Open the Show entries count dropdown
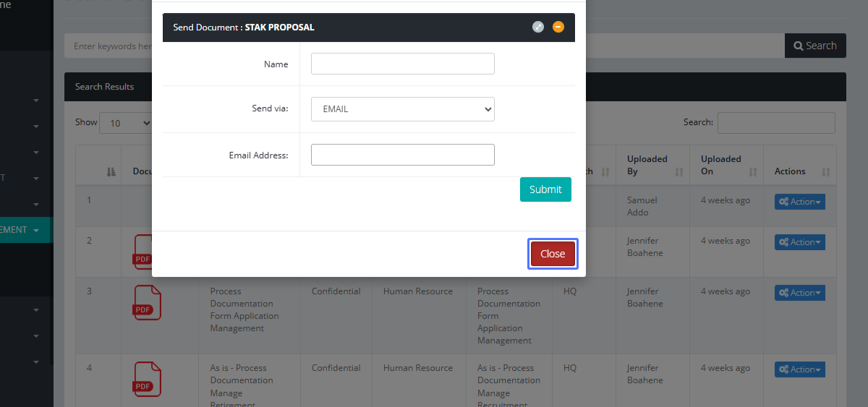The height and width of the screenshot is (407, 868). click(126, 123)
